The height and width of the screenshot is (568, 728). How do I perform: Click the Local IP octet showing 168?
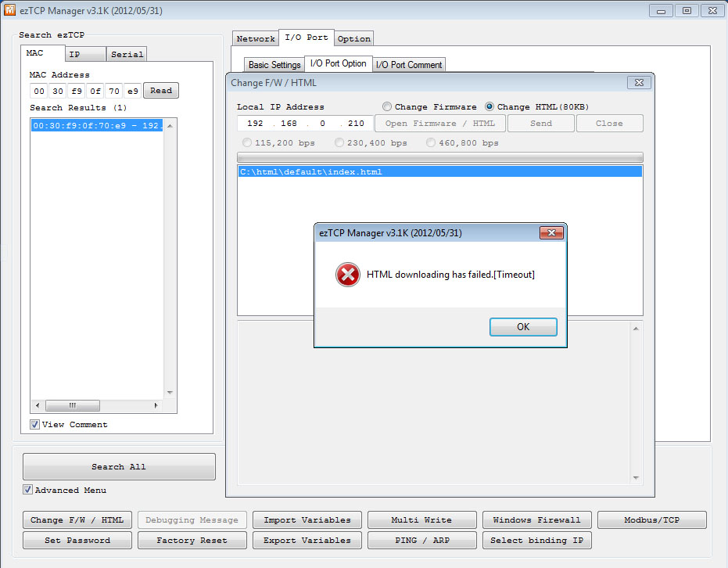pos(289,124)
